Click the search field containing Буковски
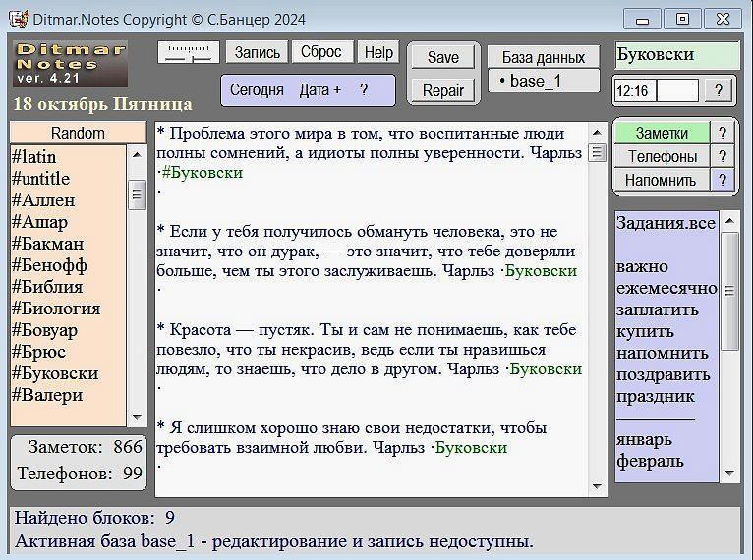This screenshot has width=753, height=560. (x=676, y=55)
